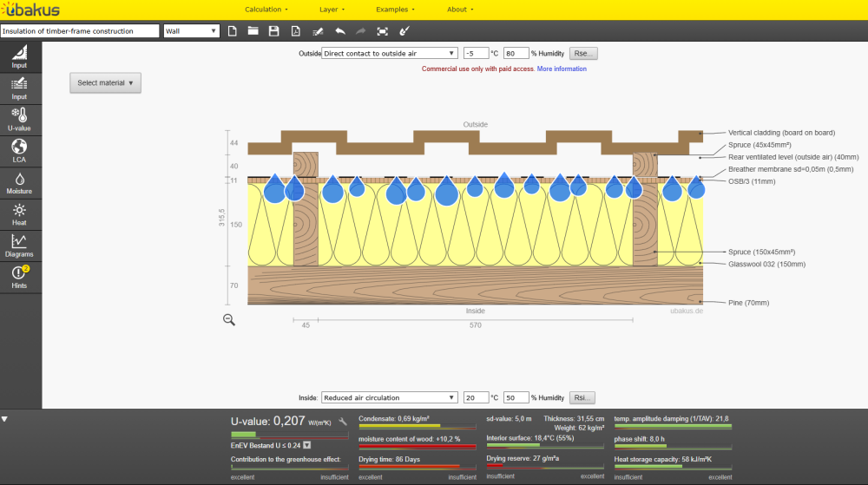Screen dimensions: 868x485
Task: Open Select material dropdown
Action: point(105,83)
